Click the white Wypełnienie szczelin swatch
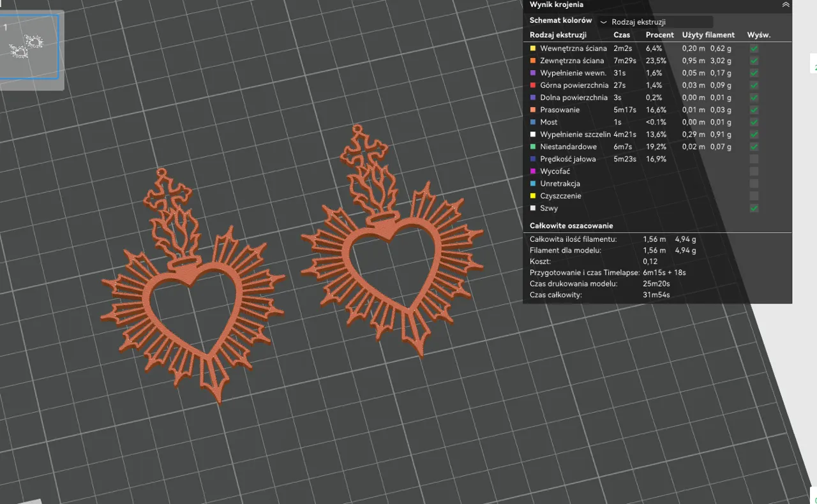817x504 pixels. tap(533, 134)
